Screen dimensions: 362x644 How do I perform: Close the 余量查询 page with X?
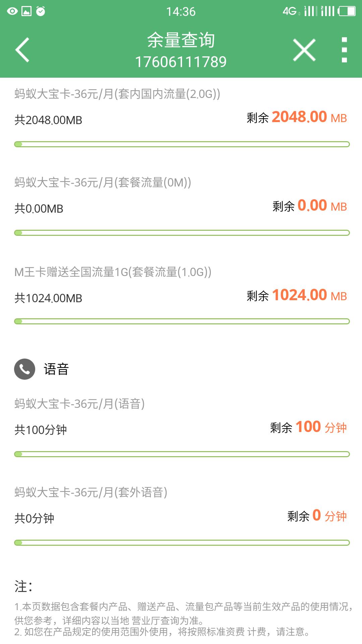click(x=304, y=50)
